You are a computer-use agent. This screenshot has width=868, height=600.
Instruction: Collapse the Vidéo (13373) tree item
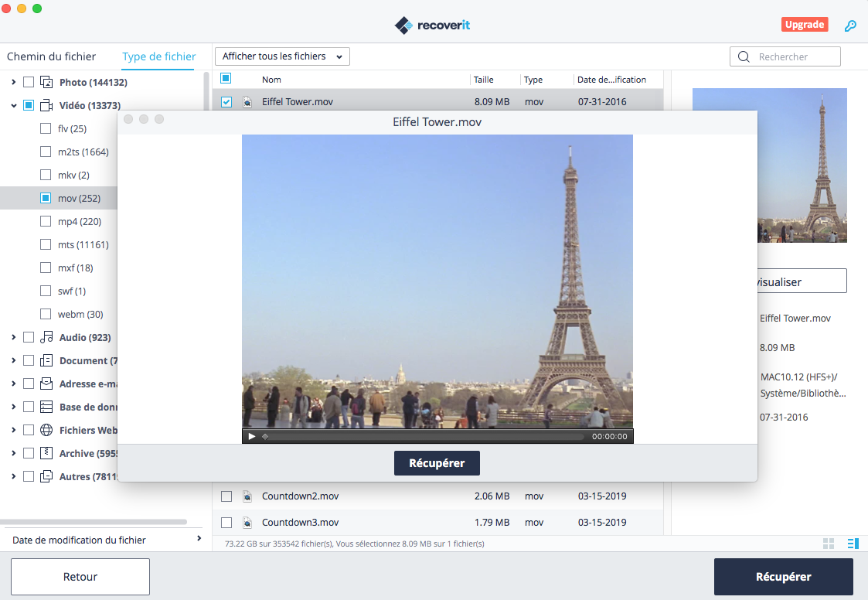point(14,105)
